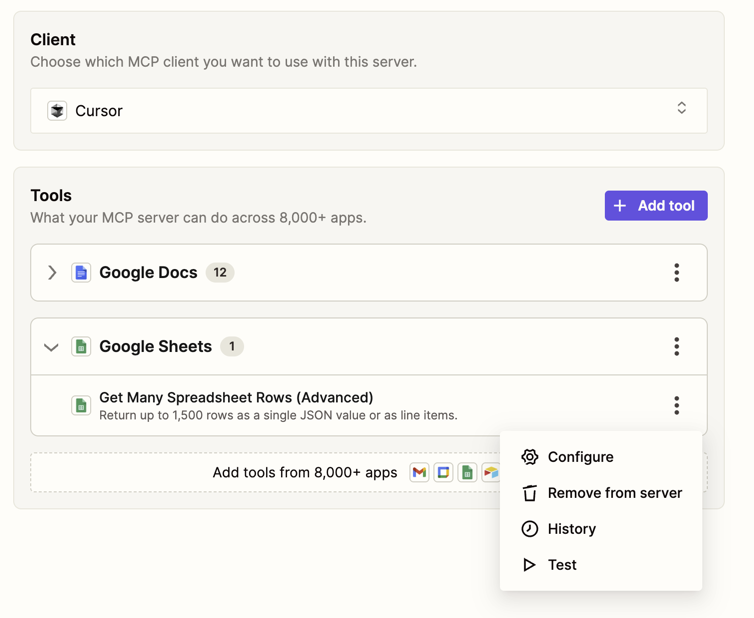The image size is (754, 618).
Task: Click the Get Many Spreadsheet Rows sheet icon
Action: [x=81, y=405]
